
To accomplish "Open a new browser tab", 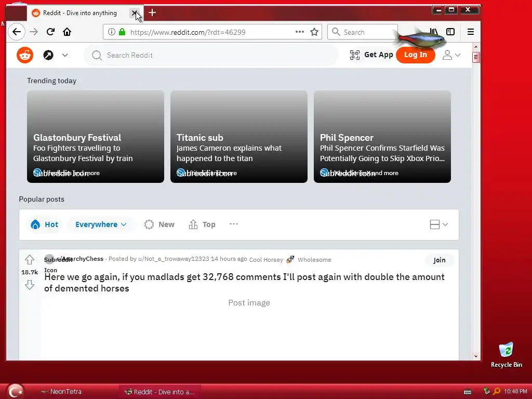I will click(x=152, y=13).
